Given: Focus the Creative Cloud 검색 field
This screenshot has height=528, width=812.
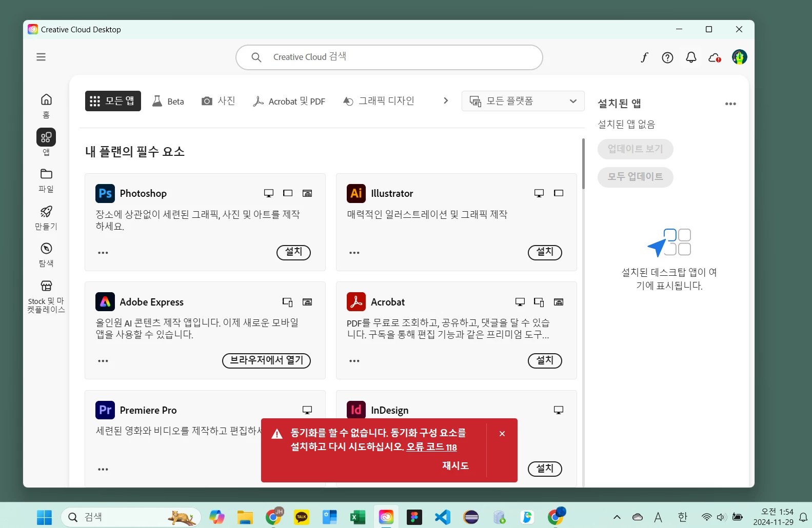Looking at the screenshot, I should [389, 57].
